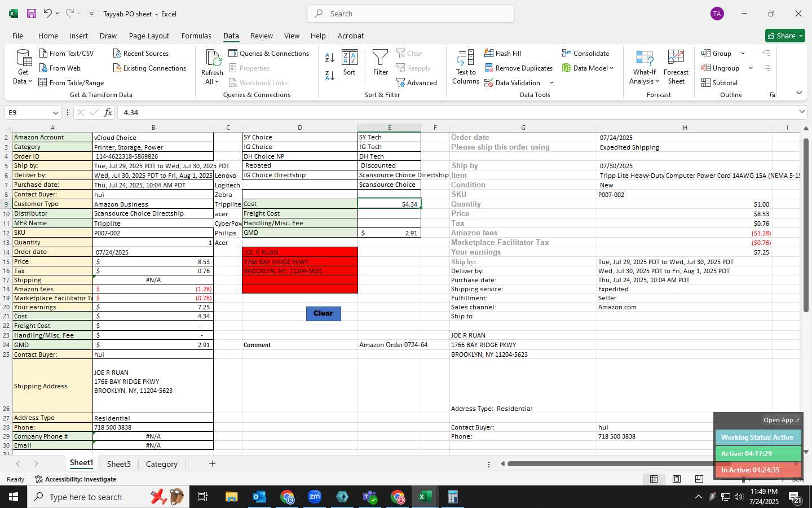Screen dimensions: 812x508
Task: Open the File menu
Action: click(17, 36)
